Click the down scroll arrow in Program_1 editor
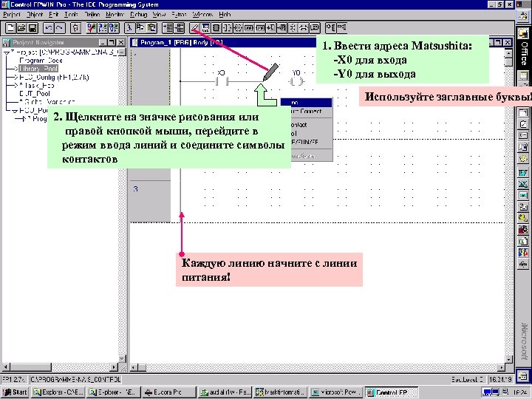The height and width of the screenshot is (399, 532). [x=508, y=359]
